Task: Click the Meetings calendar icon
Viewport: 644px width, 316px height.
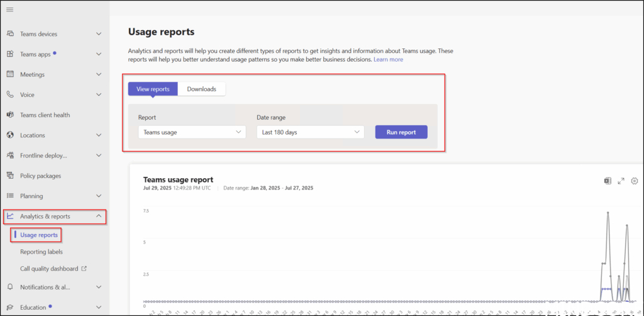Action: tap(10, 74)
